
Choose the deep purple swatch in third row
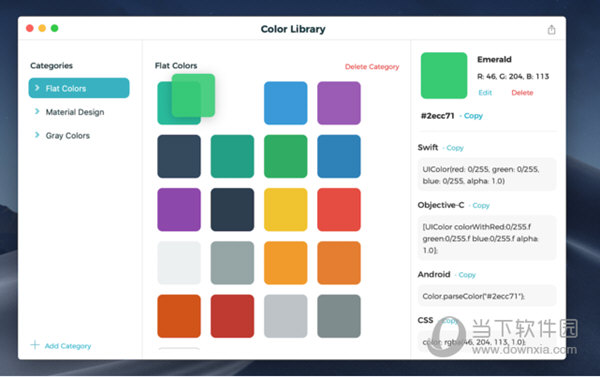(x=179, y=209)
